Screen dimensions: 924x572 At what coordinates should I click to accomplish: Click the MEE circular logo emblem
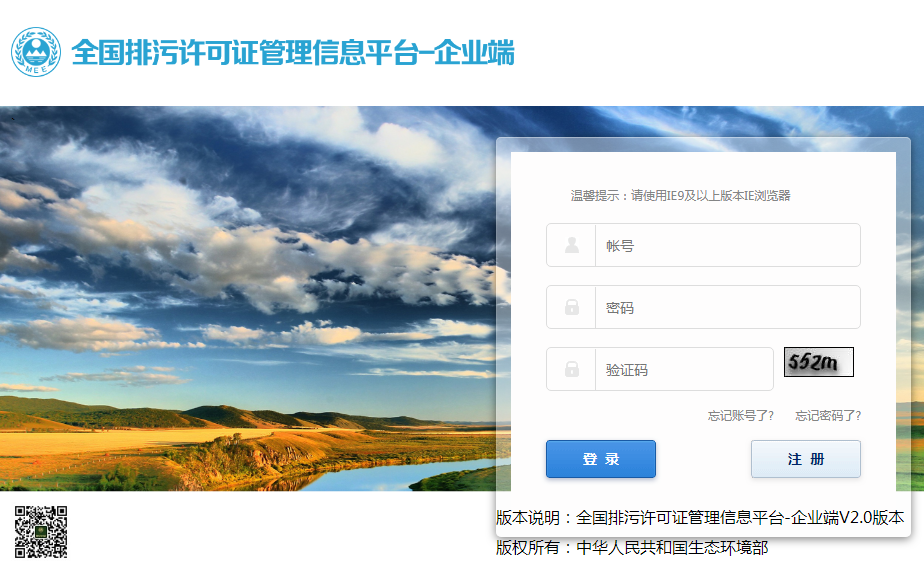click(36, 52)
